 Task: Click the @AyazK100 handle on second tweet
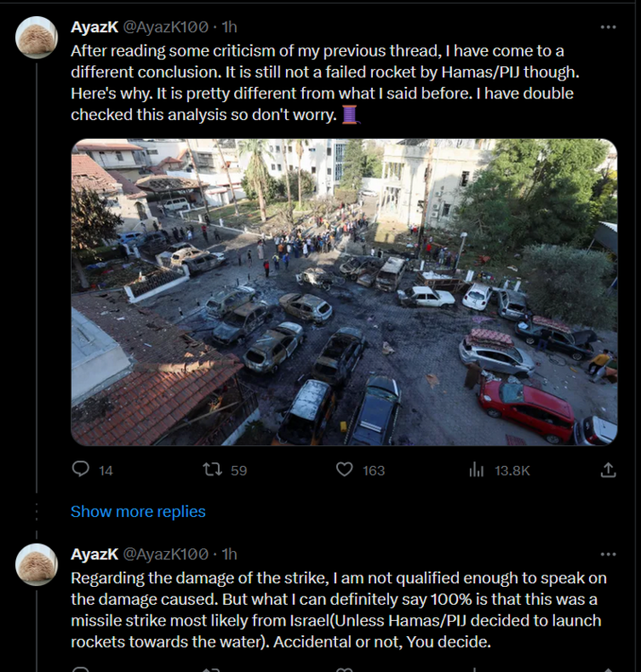pos(165,554)
